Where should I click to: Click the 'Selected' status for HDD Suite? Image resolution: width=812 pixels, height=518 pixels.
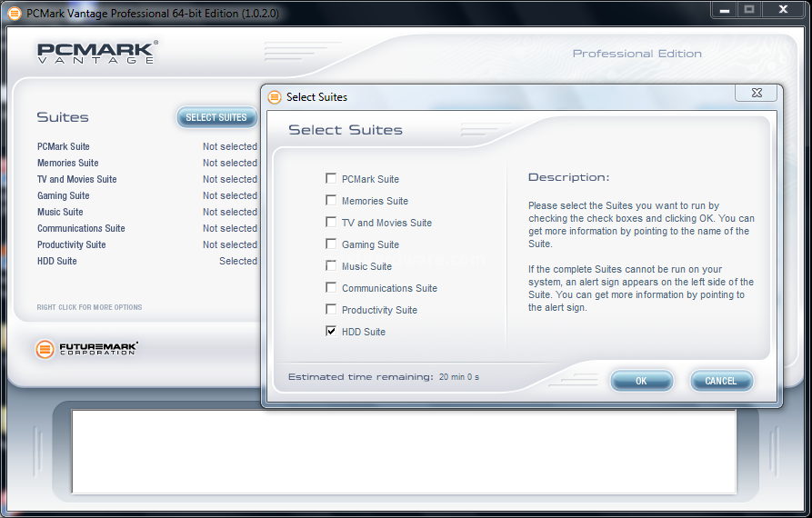pyautogui.click(x=238, y=262)
